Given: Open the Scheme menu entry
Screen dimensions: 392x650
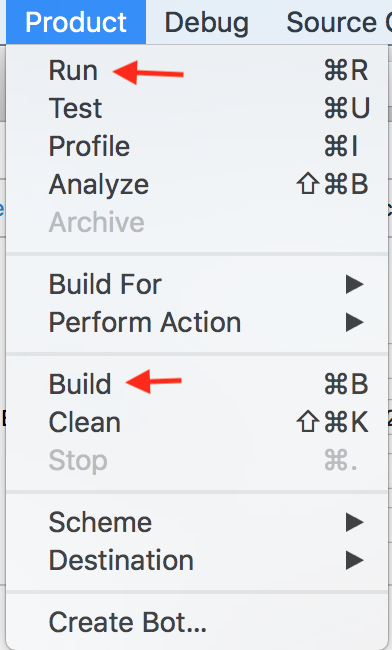Looking at the screenshot, I should click(197, 522).
